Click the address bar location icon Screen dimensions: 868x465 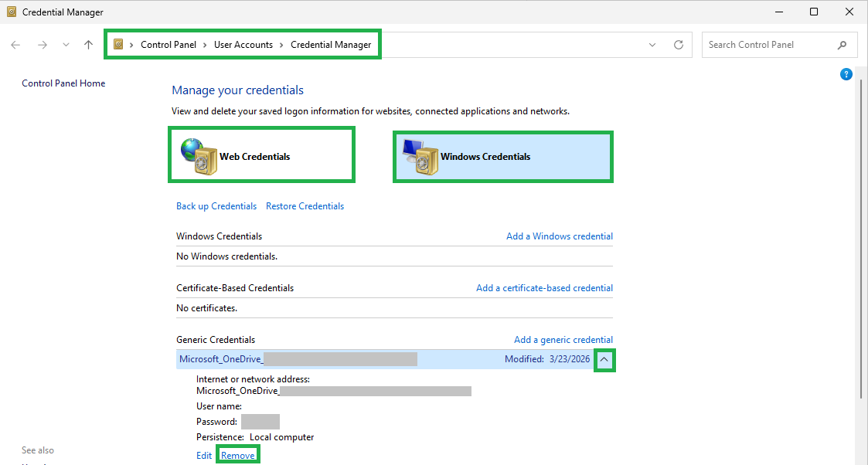tap(118, 44)
